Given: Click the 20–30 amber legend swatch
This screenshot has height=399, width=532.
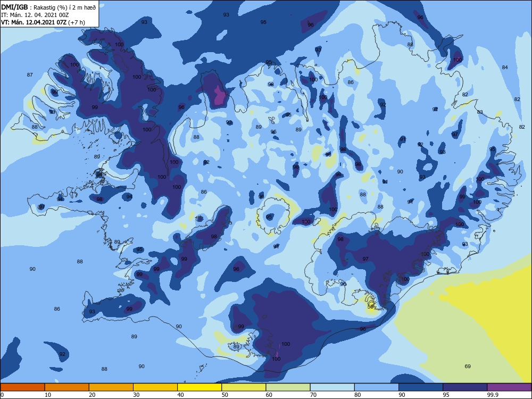Looking at the screenshot, I should pos(111,387).
